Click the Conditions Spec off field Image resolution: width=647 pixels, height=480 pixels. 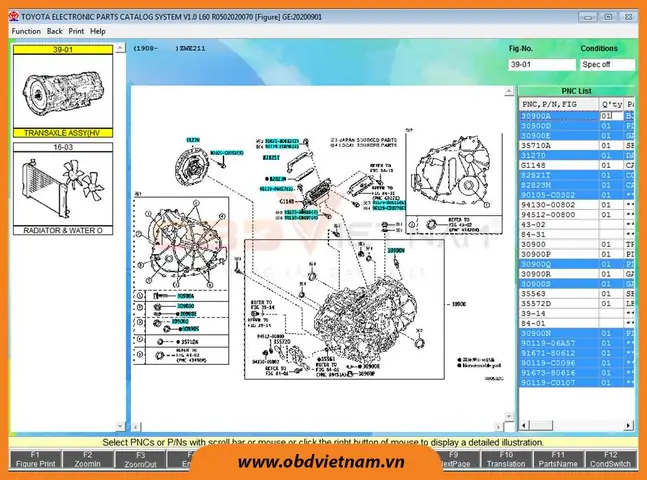607,64
